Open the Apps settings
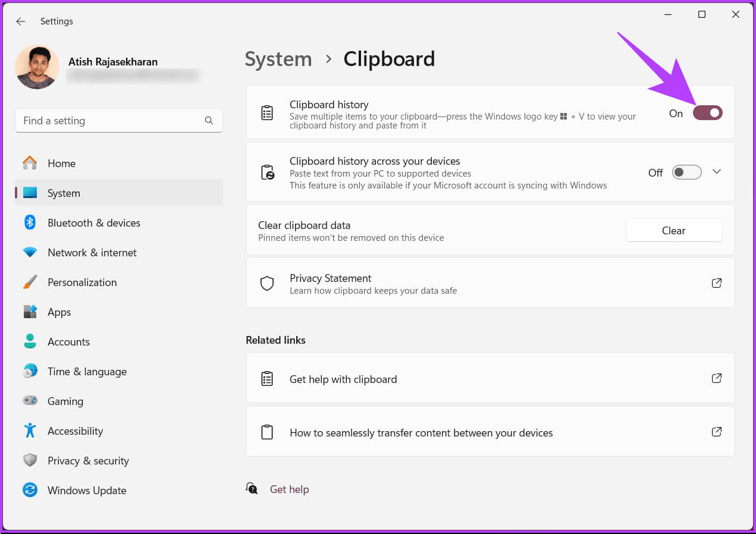 [119, 312]
